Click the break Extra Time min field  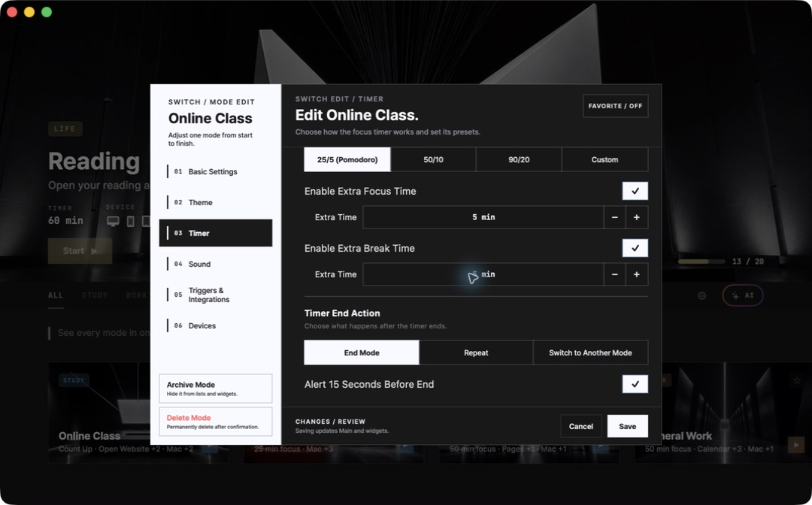483,274
